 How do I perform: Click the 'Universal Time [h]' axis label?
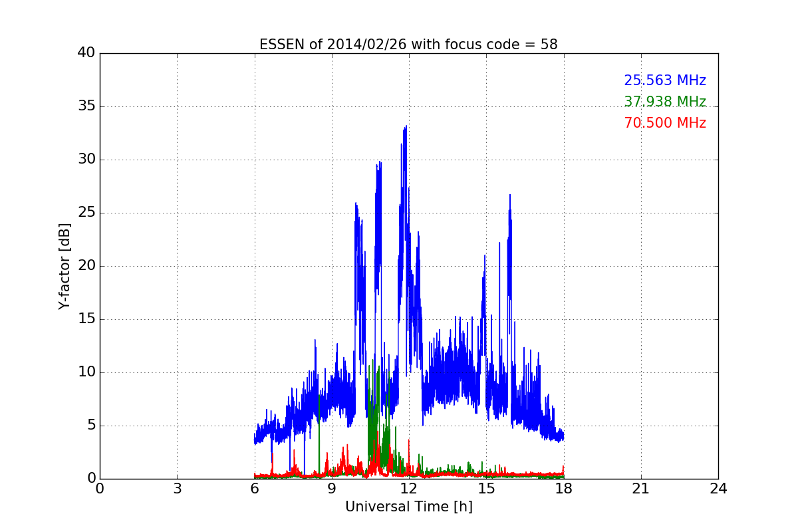coord(408,507)
